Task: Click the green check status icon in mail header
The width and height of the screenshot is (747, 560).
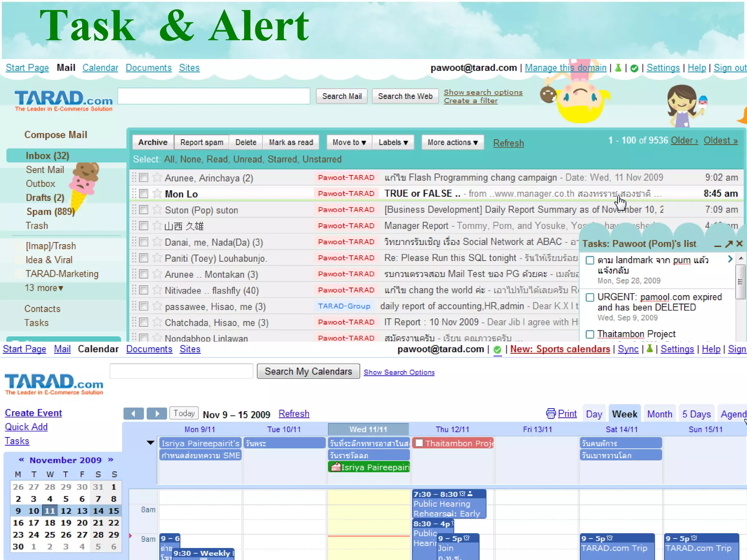Action: pos(634,68)
